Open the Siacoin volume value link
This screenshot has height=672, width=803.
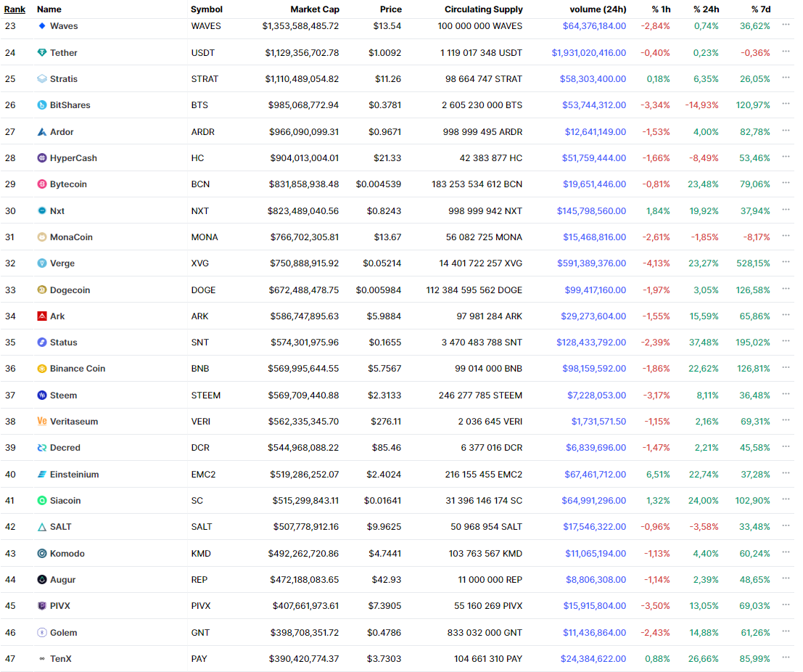[593, 501]
